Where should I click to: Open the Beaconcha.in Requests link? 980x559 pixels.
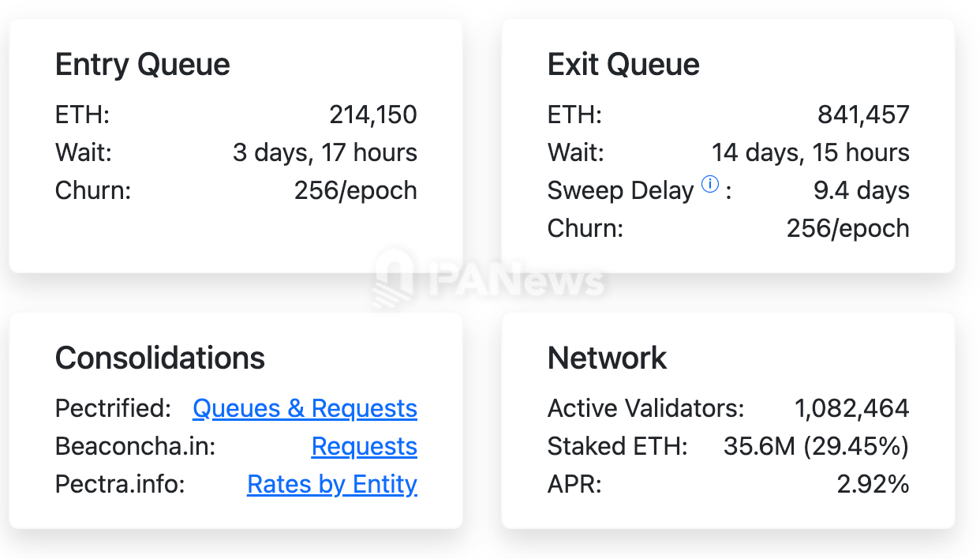pyautogui.click(x=364, y=446)
